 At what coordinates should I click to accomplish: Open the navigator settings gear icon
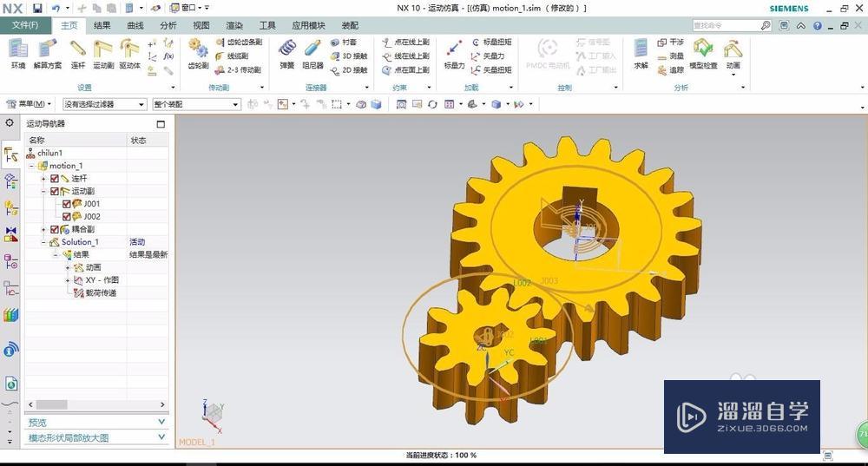pyautogui.click(x=10, y=123)
